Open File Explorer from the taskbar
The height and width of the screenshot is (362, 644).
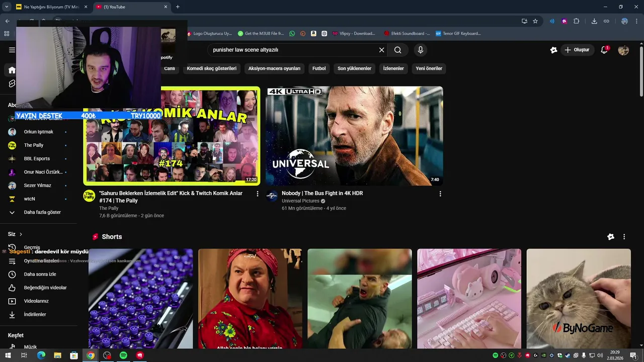coord(57,355)
